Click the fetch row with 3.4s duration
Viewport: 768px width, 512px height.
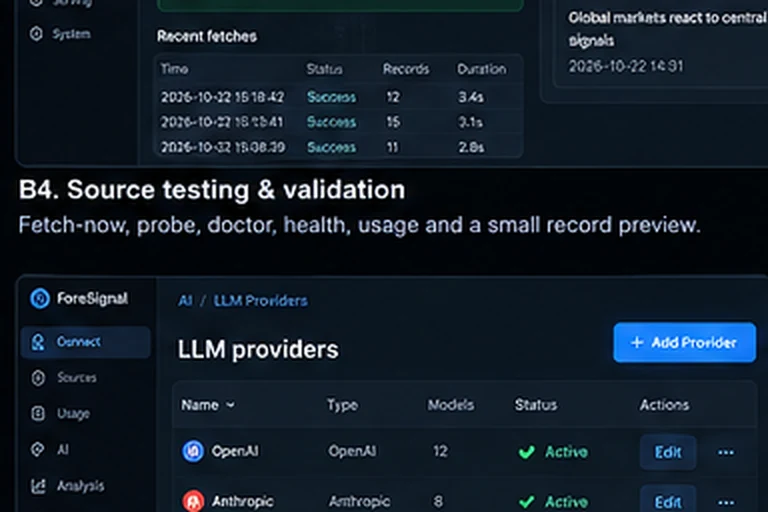338,97
